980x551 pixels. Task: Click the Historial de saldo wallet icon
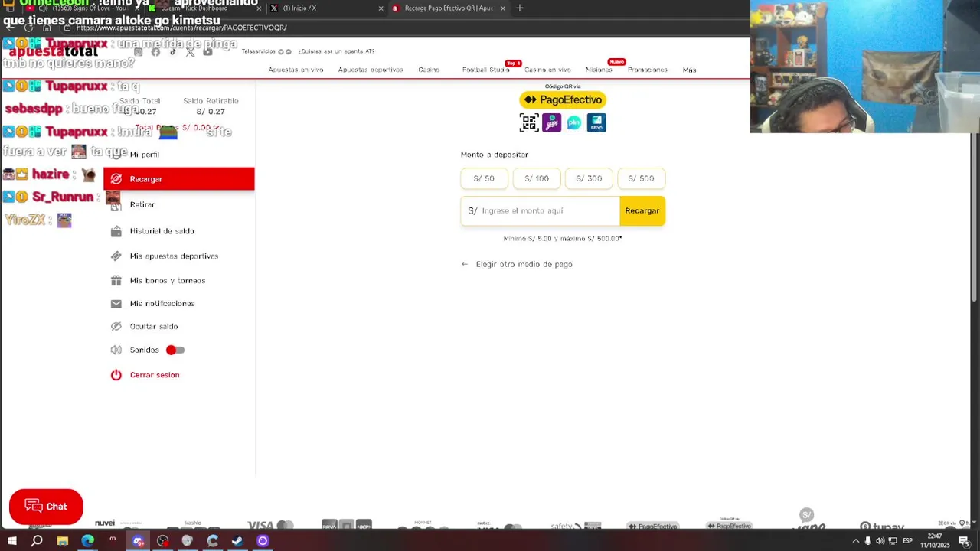click(116, 231)
